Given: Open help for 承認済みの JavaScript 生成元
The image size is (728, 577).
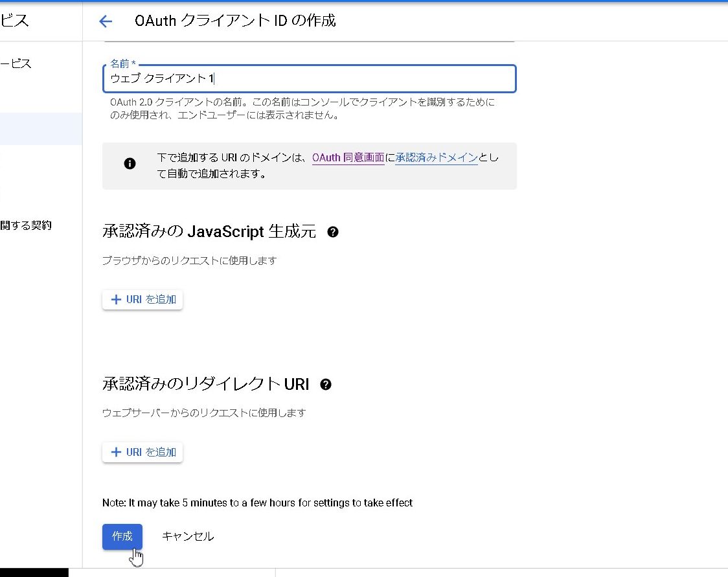Looking at the screenshot, I should tap(333, 231).
